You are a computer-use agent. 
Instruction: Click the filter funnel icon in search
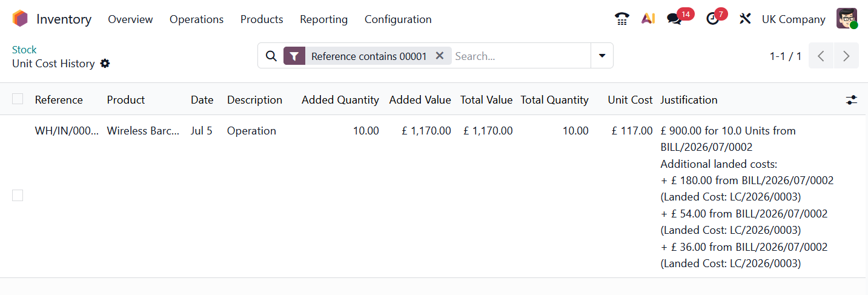[x=294, y=56]
